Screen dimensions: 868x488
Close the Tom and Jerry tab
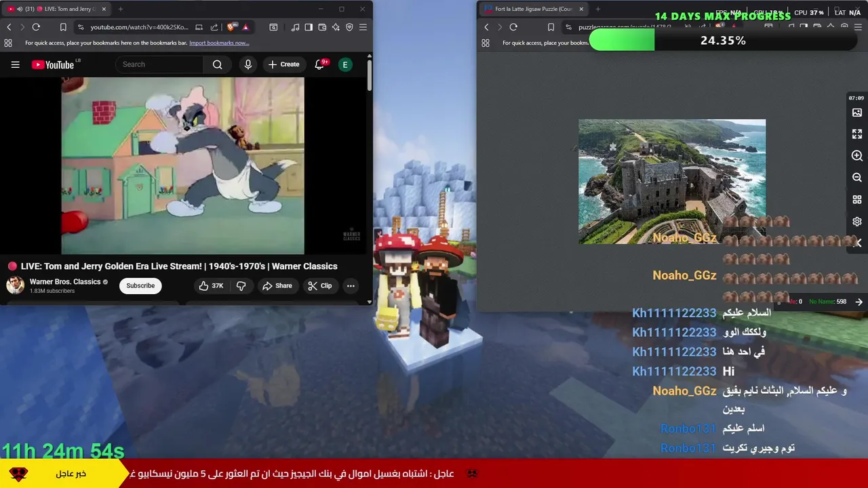pos(104,9)
